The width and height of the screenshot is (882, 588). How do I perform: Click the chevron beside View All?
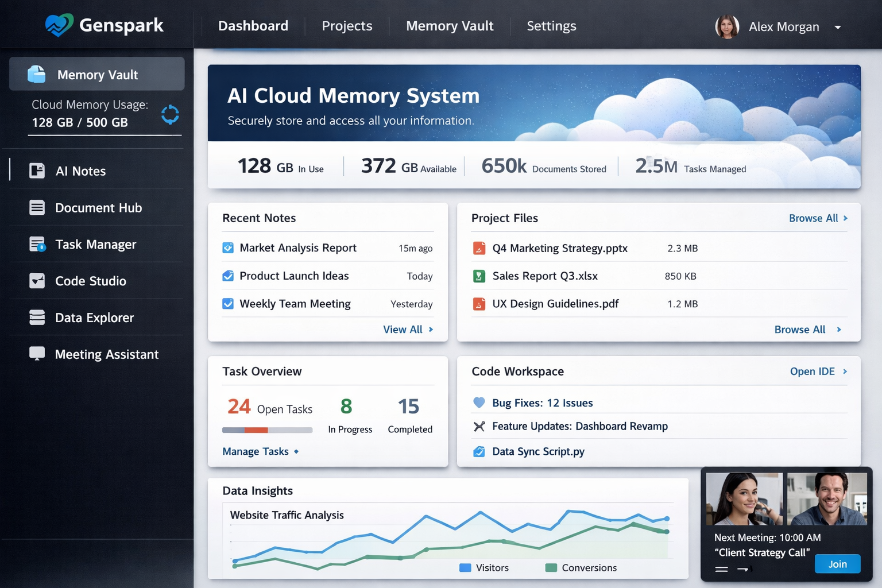pos(431,330)
